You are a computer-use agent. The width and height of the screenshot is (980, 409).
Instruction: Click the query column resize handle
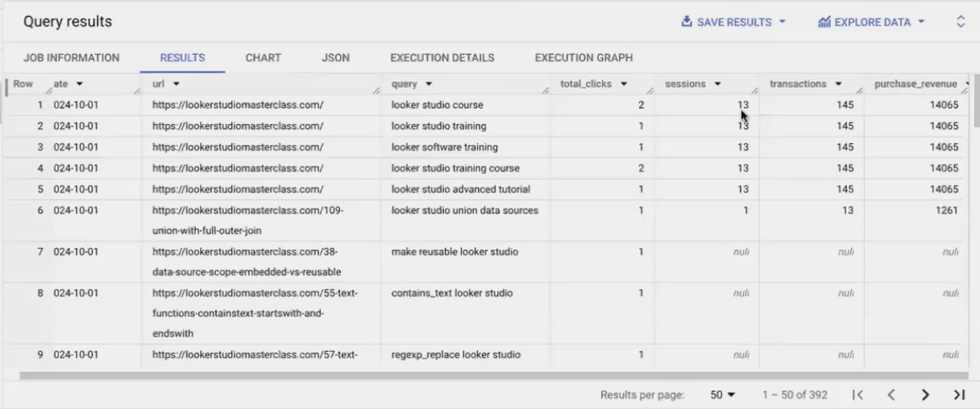(x=546, y=91)
